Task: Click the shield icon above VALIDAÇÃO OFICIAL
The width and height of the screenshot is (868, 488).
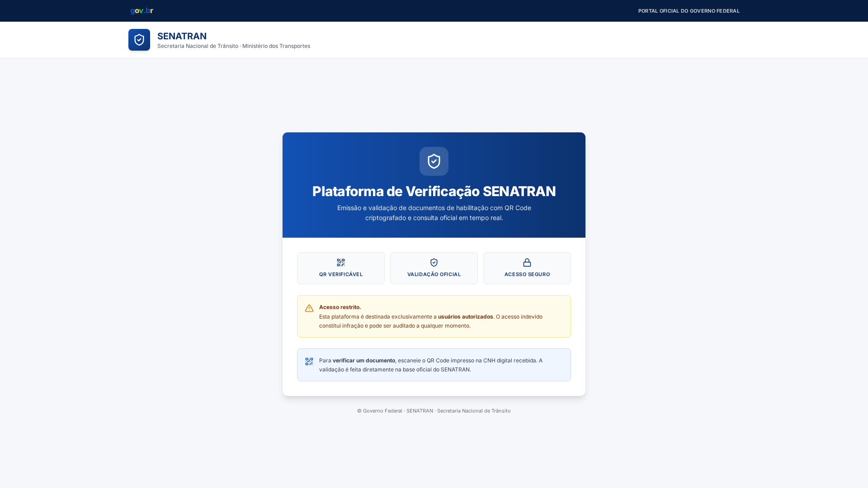Action: (434, 263)
